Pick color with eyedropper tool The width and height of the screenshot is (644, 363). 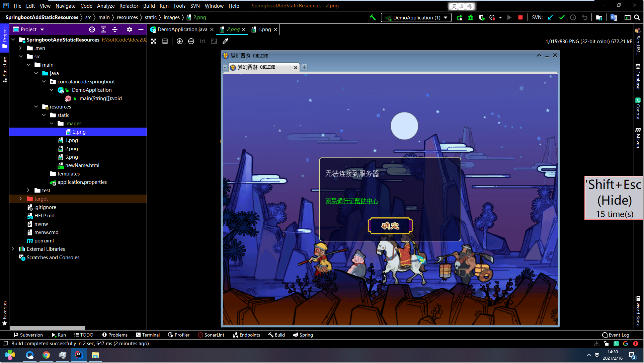click(225, 41)
